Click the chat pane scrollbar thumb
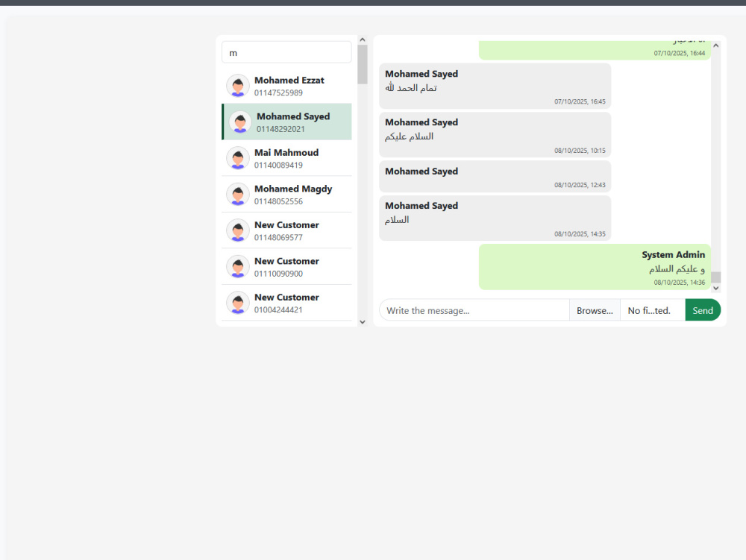Viewport: 746px width, 560px height. (715, 277)
